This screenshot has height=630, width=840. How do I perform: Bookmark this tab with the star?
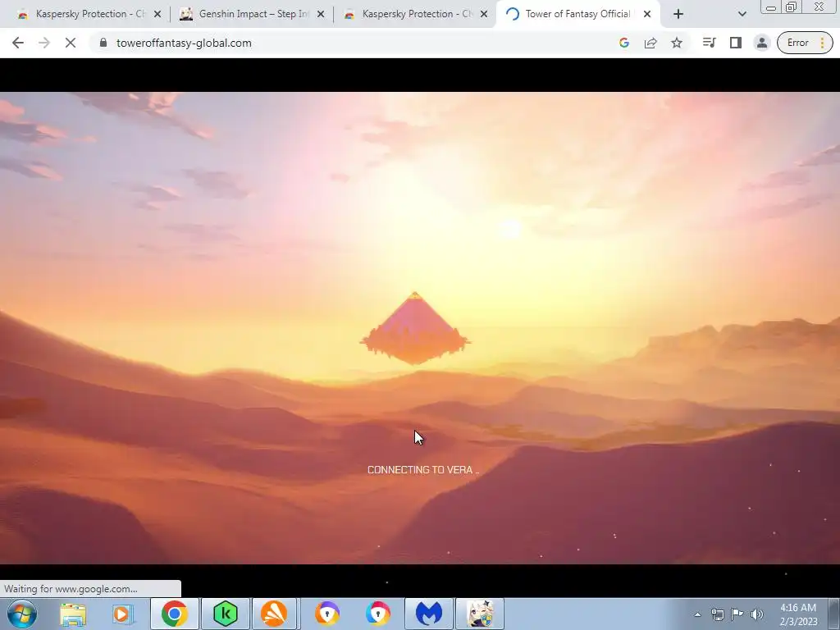click(677, 43)
